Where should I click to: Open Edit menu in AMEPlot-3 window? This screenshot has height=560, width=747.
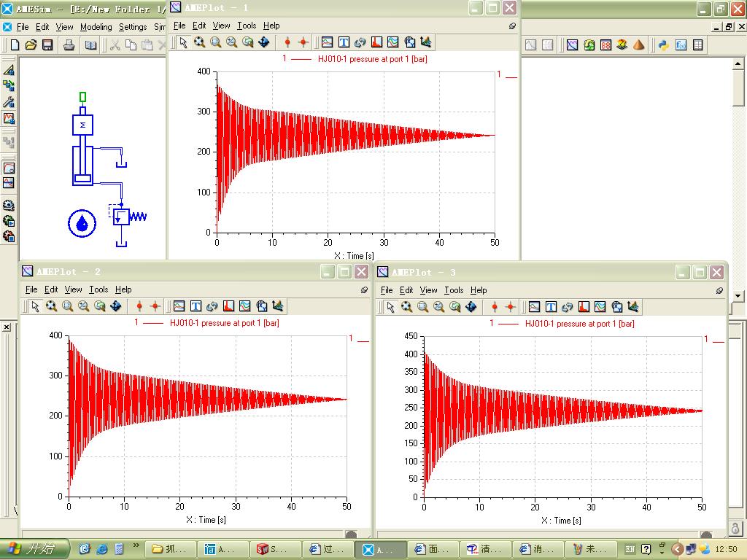(x=406, y=290)
